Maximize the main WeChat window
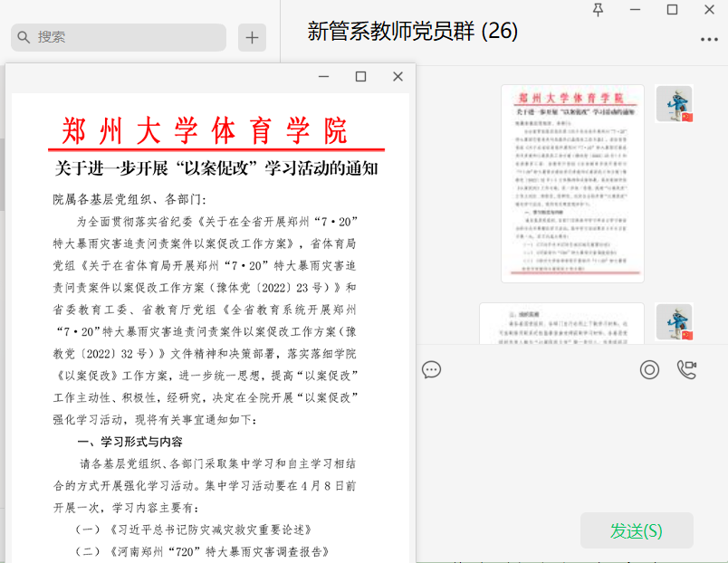This screenshot has width=728, height=563. coord(672,10)
